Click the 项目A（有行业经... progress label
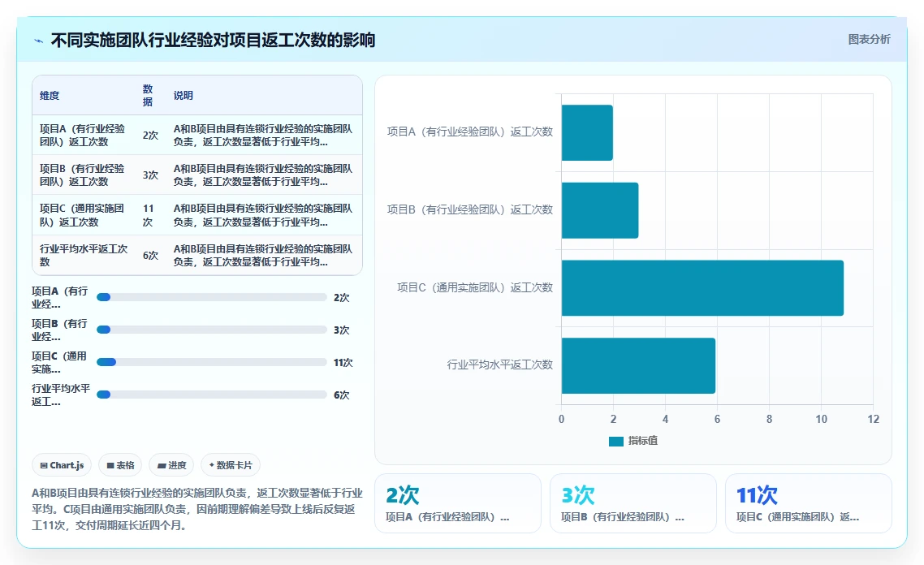Screen dimensions: 924x565 (x=60, y=298)
